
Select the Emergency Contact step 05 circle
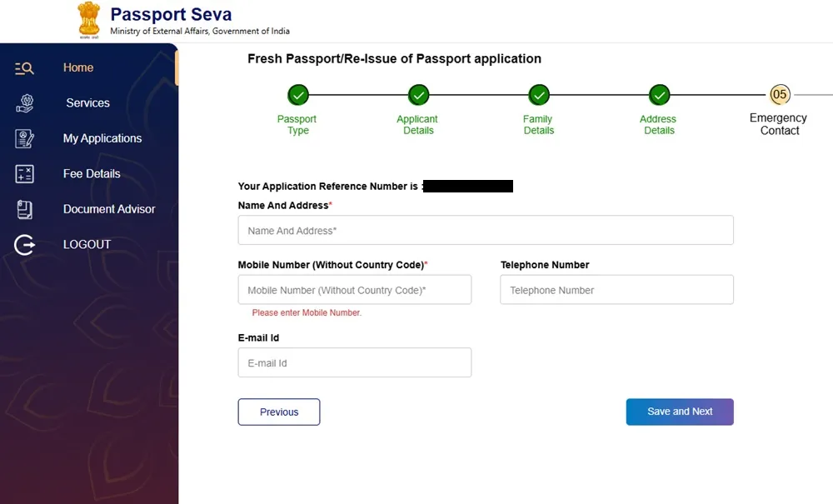click(x=780, y=94)
